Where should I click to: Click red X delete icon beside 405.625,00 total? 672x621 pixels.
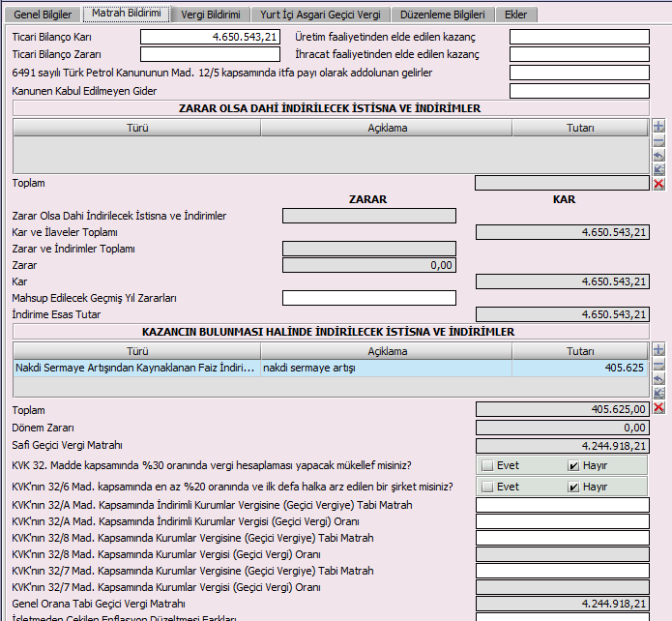(658, 407)
